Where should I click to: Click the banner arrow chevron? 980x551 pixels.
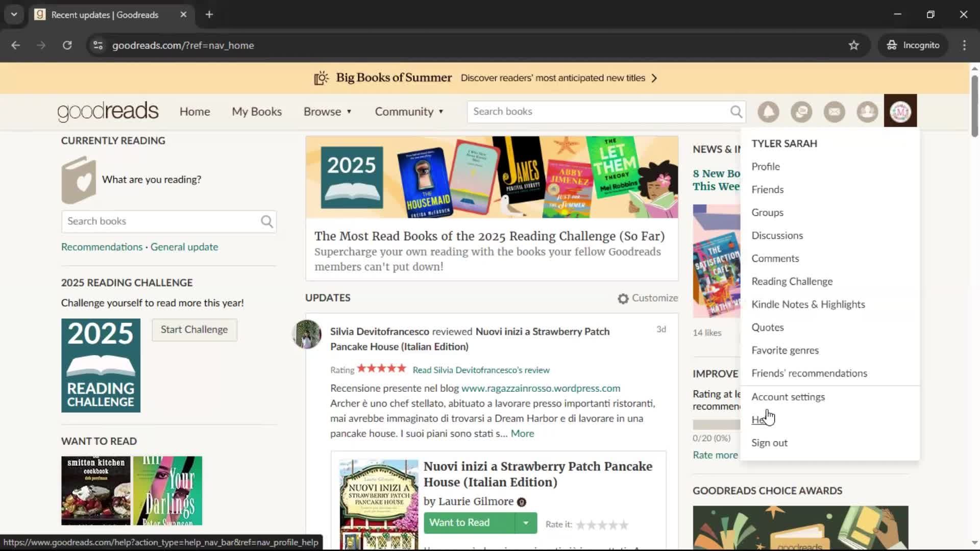pyautogui.click(x=654, y=78)
